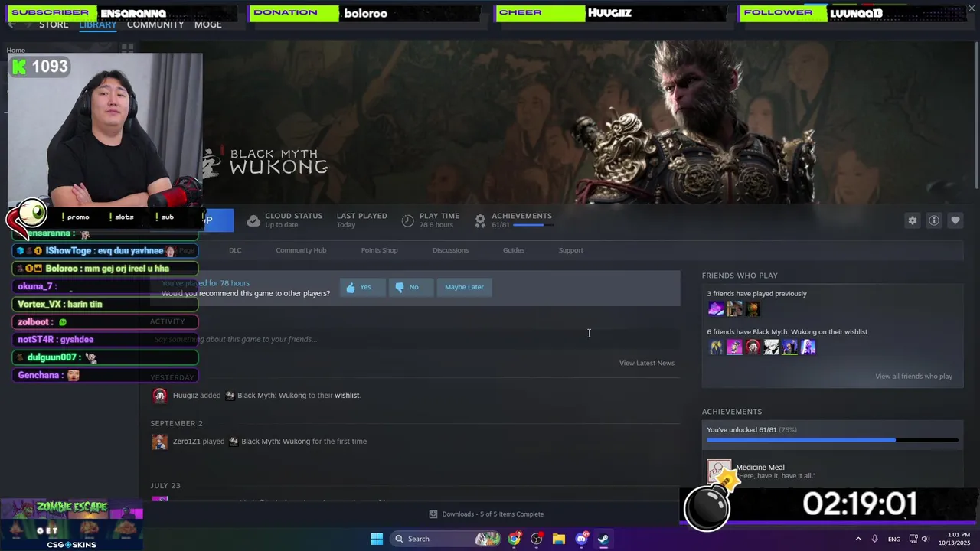Click the Play Time clock icon
Screen dimensions: 980x551
pyautogui.click(x=407, y=221)
